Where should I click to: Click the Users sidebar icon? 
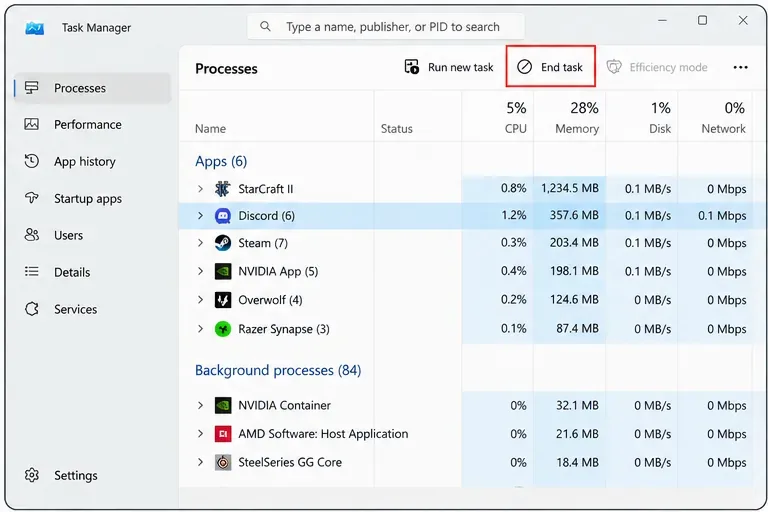click(x=31, y=235)
